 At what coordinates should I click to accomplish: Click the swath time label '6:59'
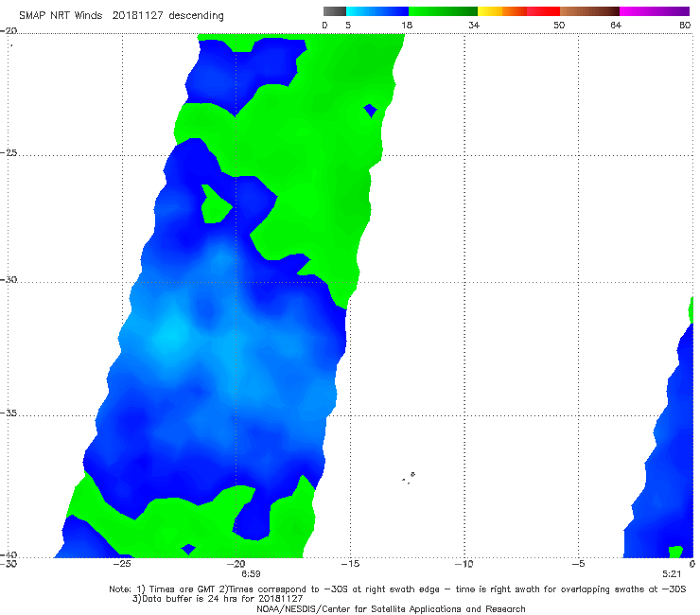click(x=251, y=574)
